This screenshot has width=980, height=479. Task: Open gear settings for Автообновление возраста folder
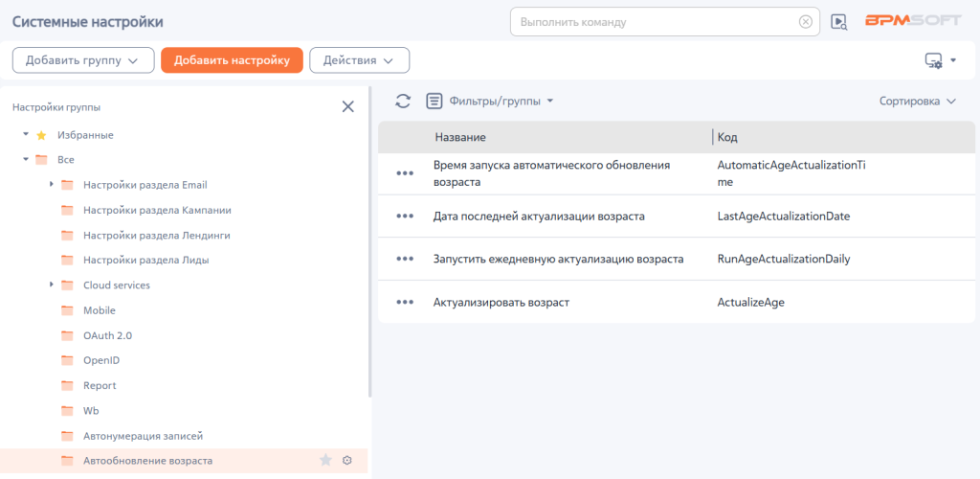tap(347, 460)
